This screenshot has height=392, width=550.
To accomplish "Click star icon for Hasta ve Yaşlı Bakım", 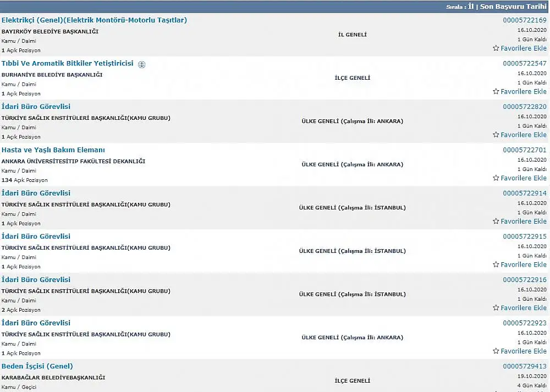I will (x=496, y=178).
